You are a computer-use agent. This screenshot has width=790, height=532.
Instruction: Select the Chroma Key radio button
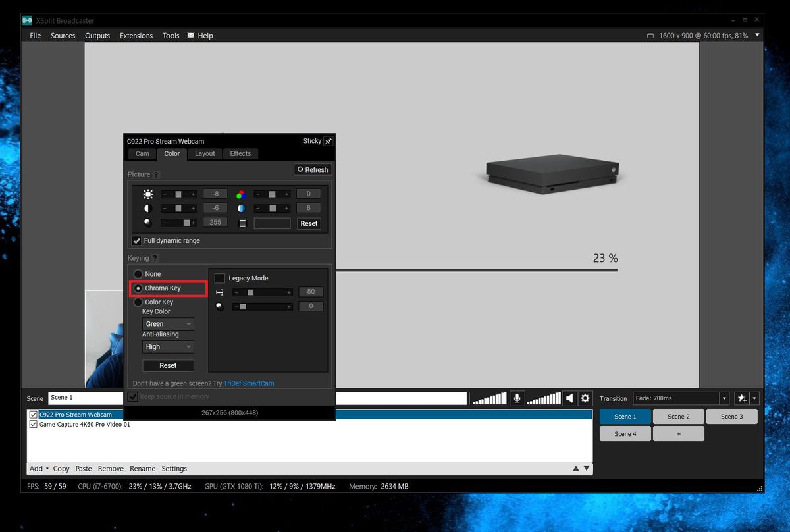click(x=138, y=288)
